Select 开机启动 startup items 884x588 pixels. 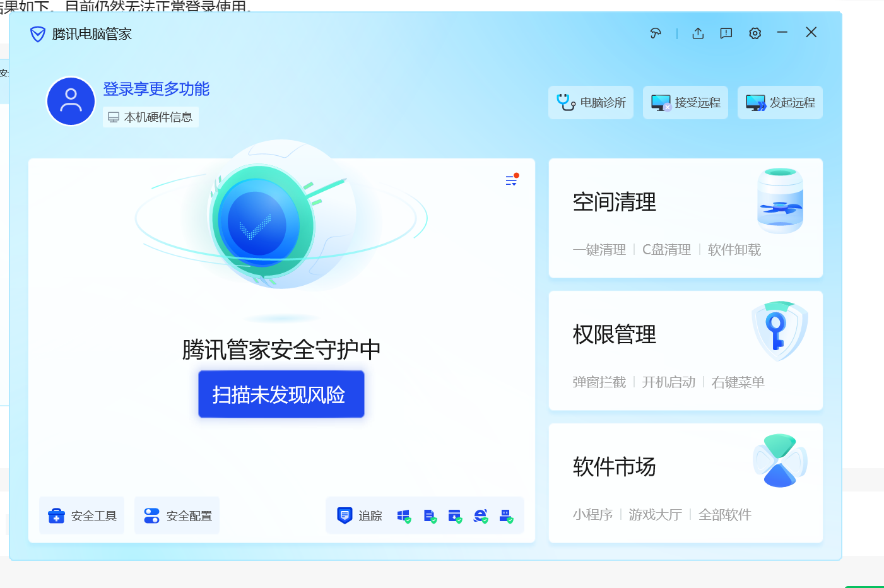click(669, 382)
